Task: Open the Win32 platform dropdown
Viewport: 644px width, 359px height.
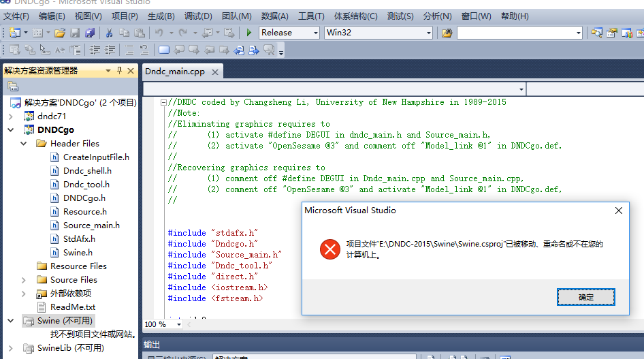Action: click(429, 33)
